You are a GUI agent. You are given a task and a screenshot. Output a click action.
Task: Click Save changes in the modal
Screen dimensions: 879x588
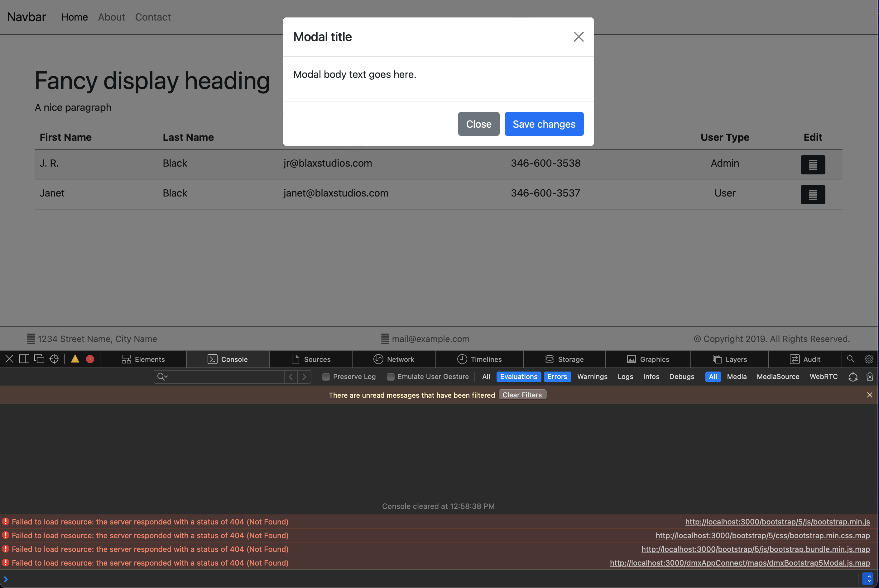coord(544,124)
